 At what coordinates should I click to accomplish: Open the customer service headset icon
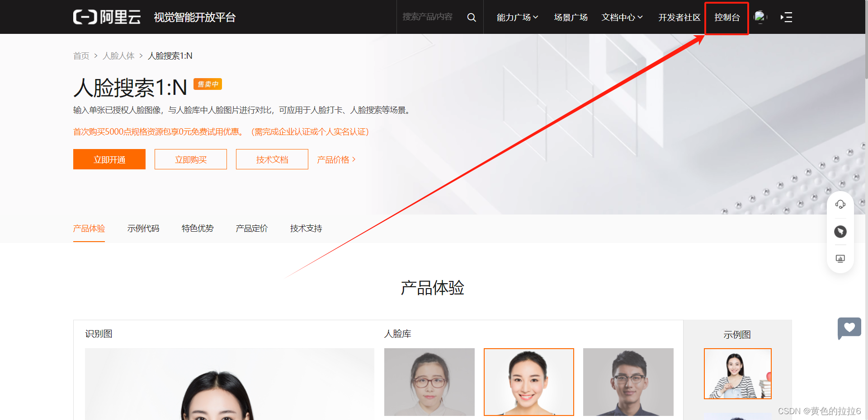pos(840,205)
